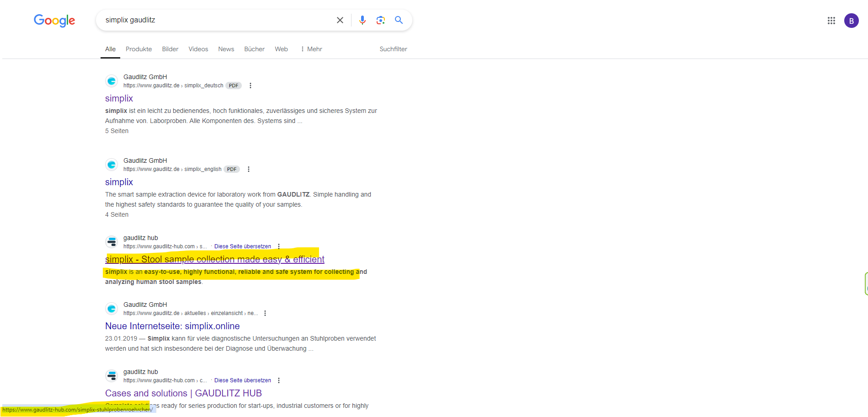Open options for Neue Internetseite result
Image resolution: width=868 pixels, height=417 pixels.
point(265,313)
